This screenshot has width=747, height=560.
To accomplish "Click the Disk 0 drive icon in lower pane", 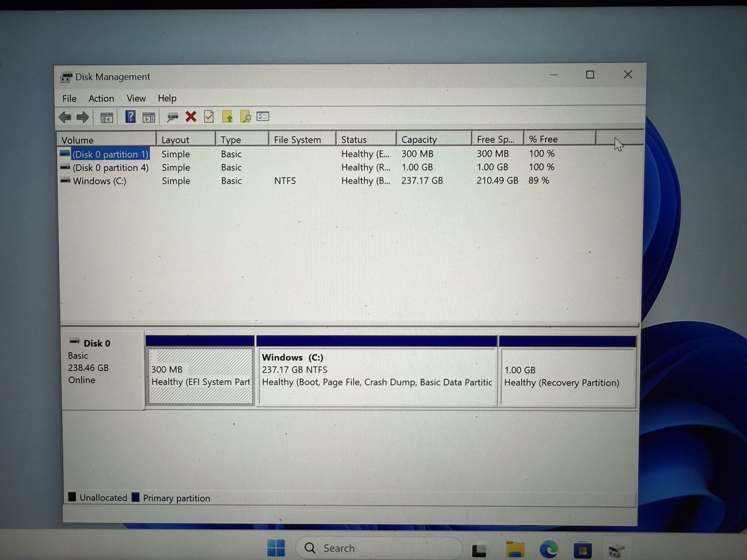I will click(x=74, y=342).
